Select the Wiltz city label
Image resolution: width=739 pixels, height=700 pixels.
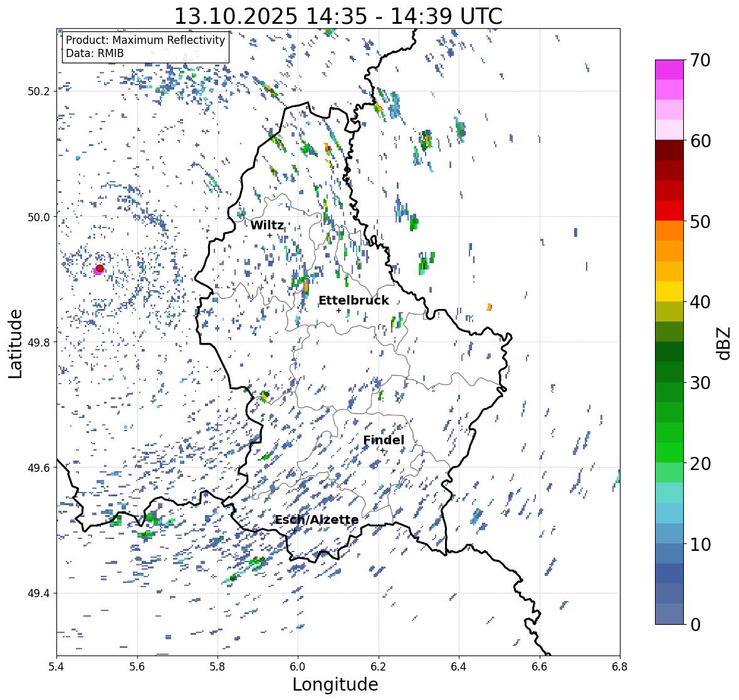(x=267, y=225)
